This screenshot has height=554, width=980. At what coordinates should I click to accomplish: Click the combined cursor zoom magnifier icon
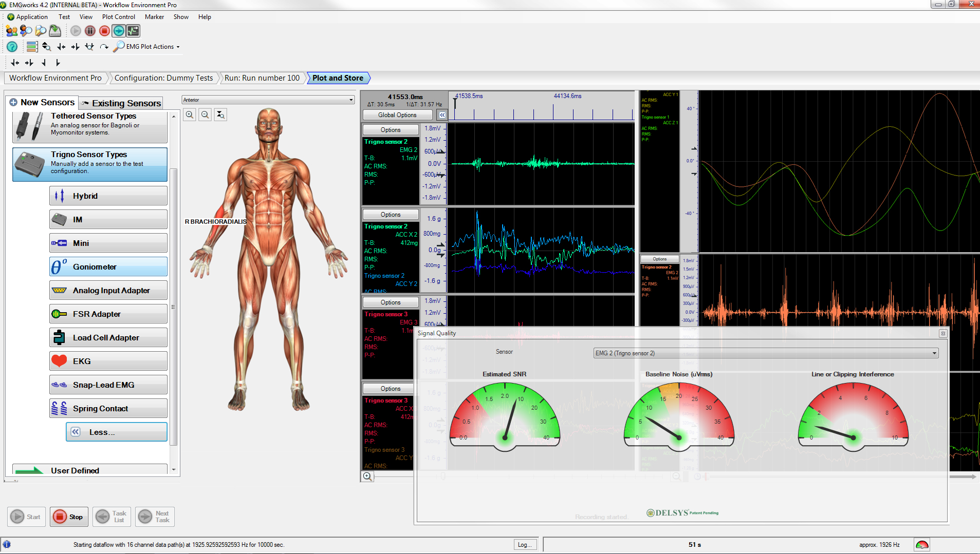tap(89, 47)
